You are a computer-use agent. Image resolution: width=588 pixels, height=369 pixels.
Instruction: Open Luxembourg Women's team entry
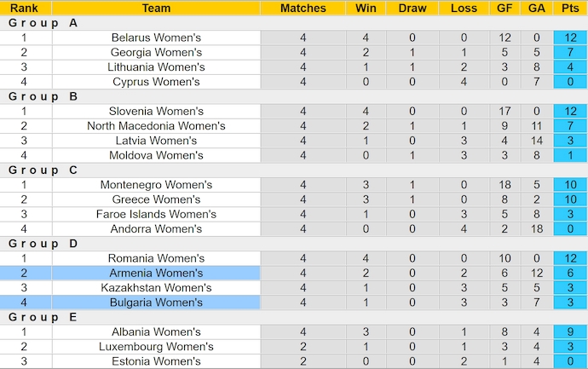[x=156, y=347]
